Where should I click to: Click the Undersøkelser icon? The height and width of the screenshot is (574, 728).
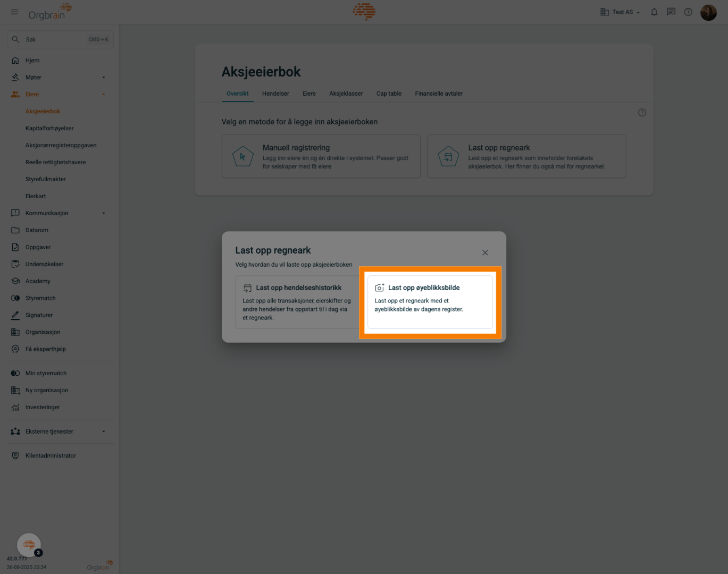click(x=15, y=264)
